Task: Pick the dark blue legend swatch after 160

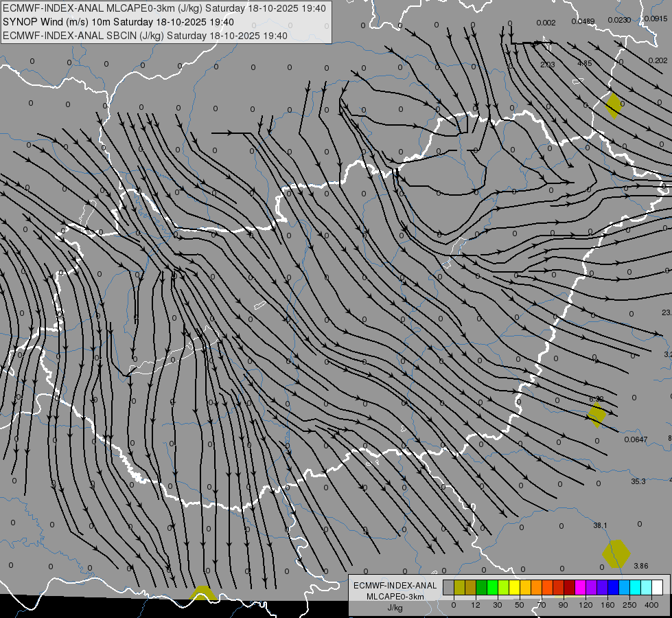Action: coord(614,587)
